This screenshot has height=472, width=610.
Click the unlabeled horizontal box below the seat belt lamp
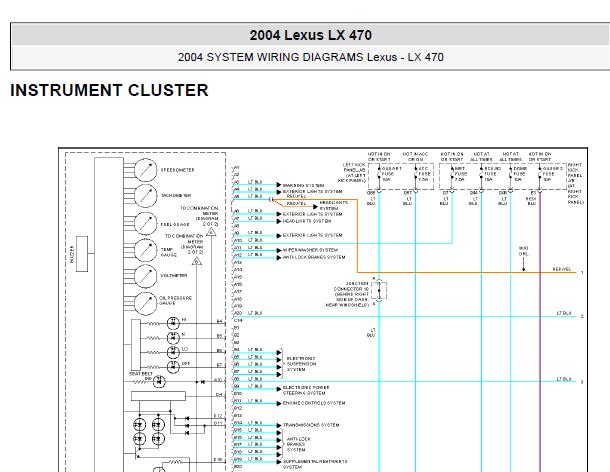[x=158, y=396]
